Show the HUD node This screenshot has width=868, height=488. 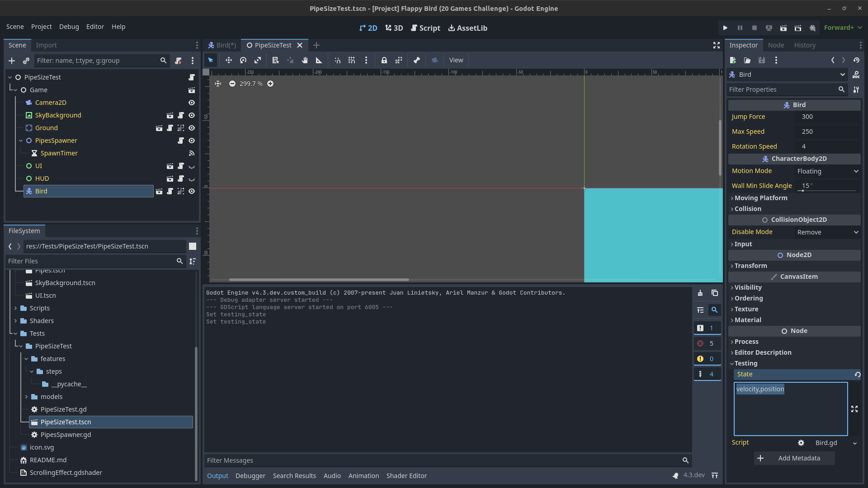point(192,178)
